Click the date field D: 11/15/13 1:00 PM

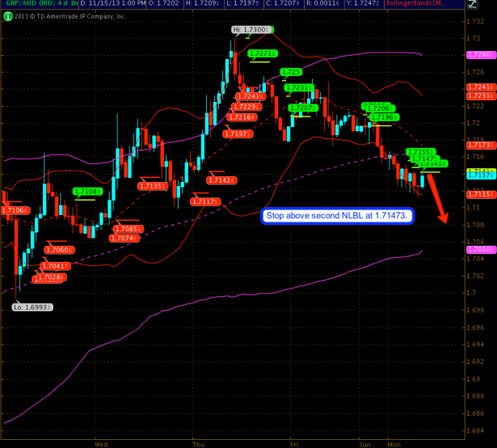click(x=112, y=3)
